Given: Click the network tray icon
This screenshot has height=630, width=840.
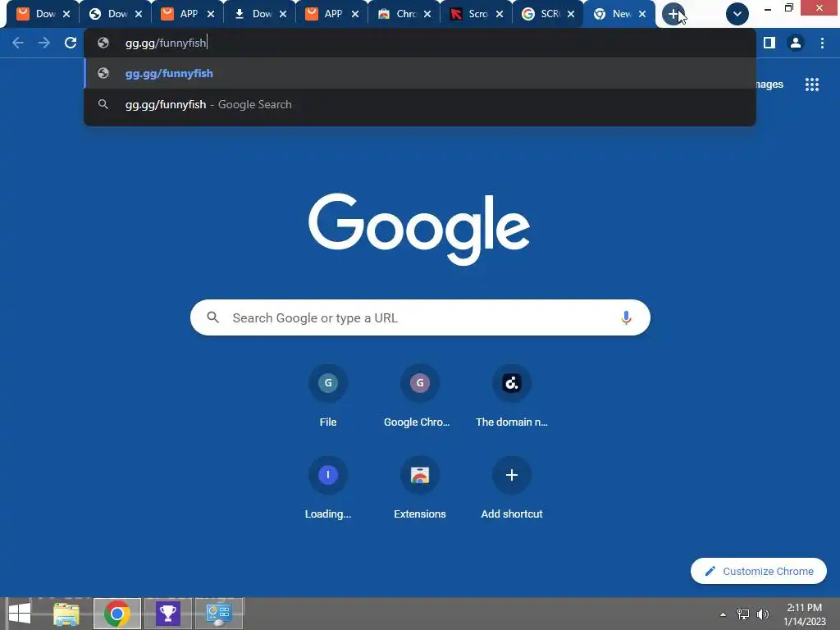Looking at the screenshot, I should (743, 614).
